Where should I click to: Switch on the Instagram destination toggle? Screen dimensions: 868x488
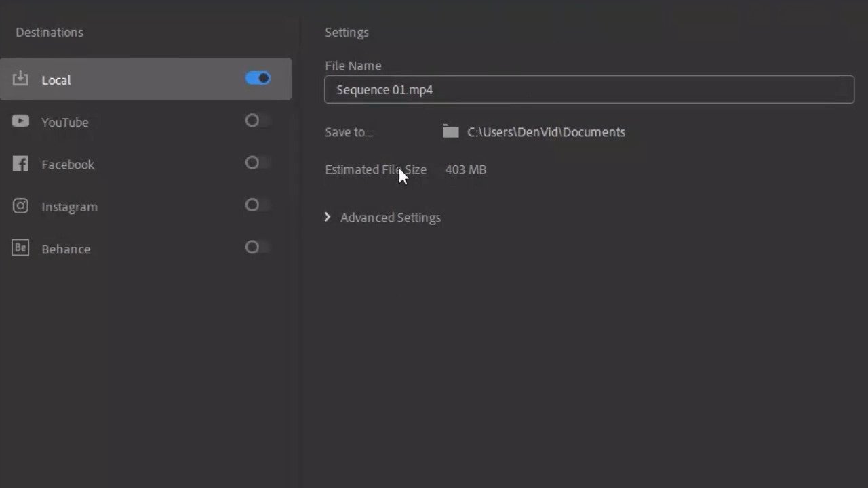click(258, 205)
